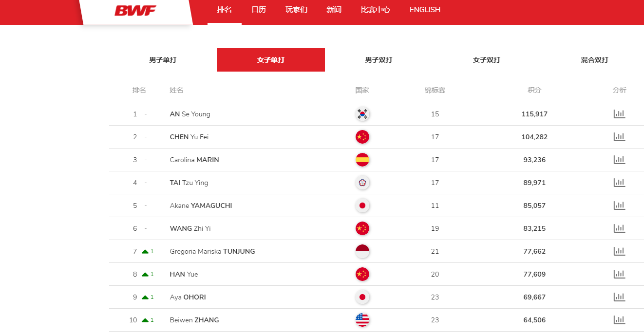This screenshot has width=644, height=335.
Task: Select the 女子双打 tab
Action: point(487,60)
